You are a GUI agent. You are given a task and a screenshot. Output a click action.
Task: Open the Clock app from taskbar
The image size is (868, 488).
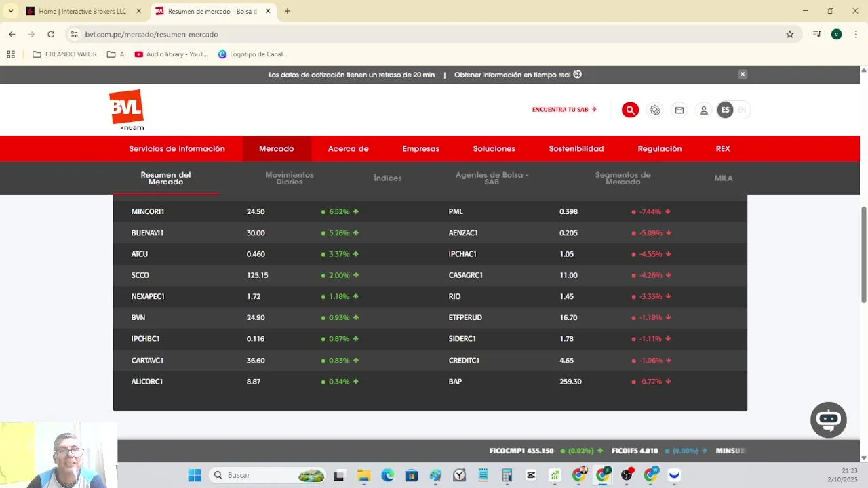[x=459, y=475]
